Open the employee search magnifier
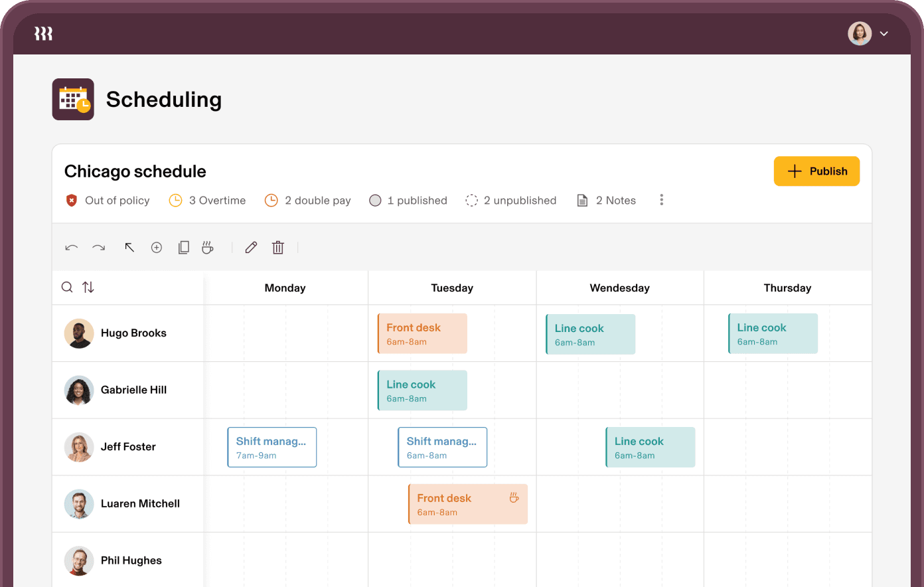This screenshot has width=924, height=587. pos(67,288)
